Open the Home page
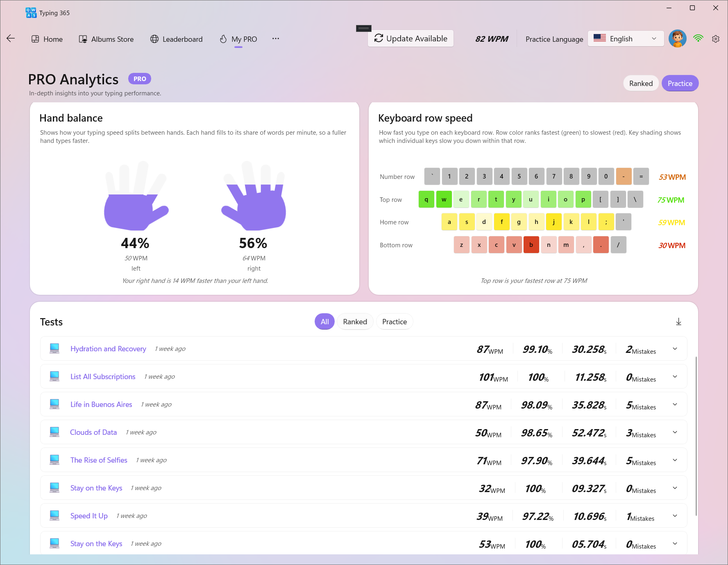Viewport: 728px width, 565px height. click(x=47, y=39)
